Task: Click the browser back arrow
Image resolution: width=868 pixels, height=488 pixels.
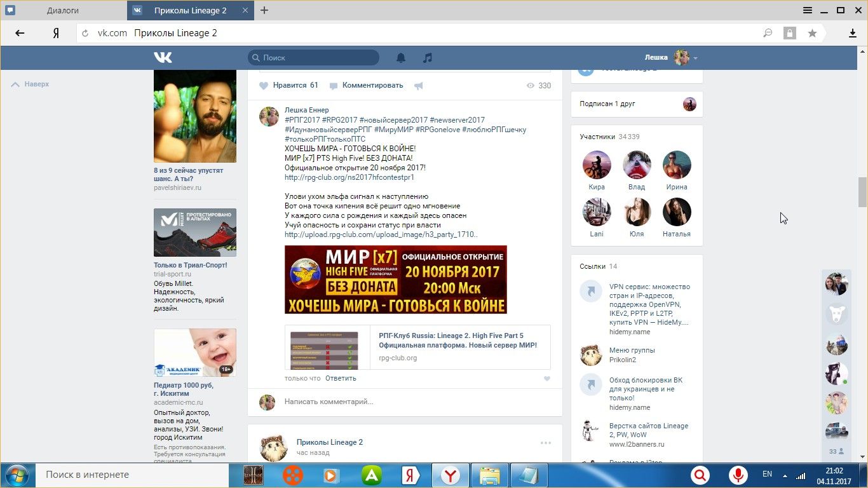Action: click(20, 33)
